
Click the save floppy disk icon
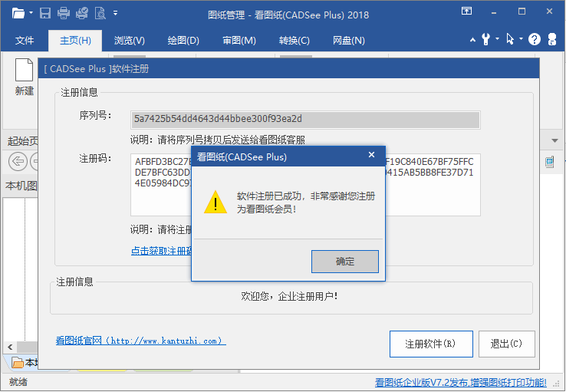click(45, 13)
